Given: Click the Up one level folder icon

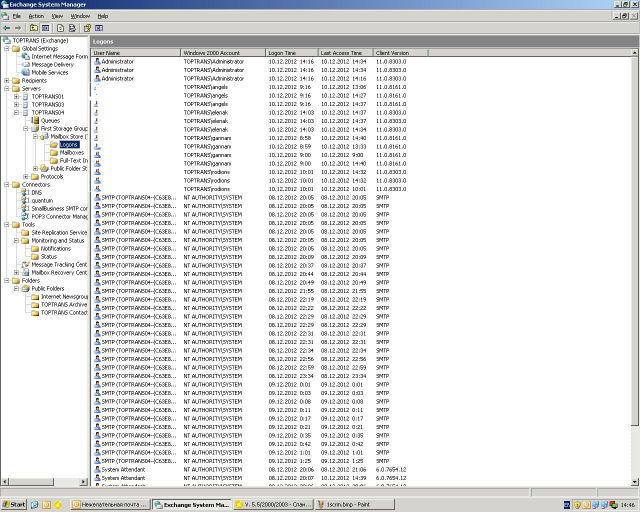Looking at the screenshot, I should (34, 28).
